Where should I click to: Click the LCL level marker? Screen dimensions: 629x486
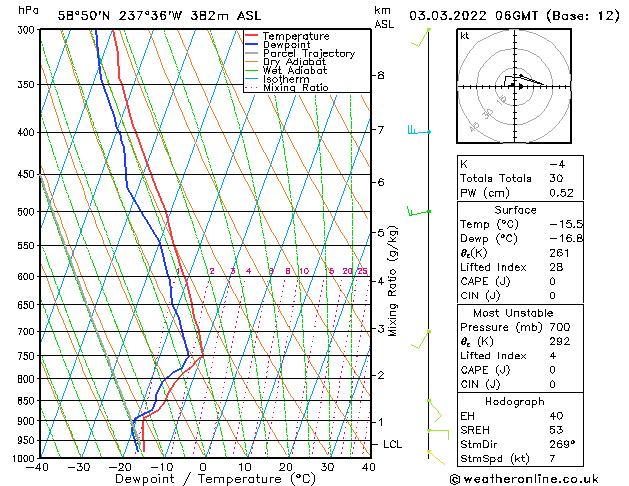click(x=392, y=444)
